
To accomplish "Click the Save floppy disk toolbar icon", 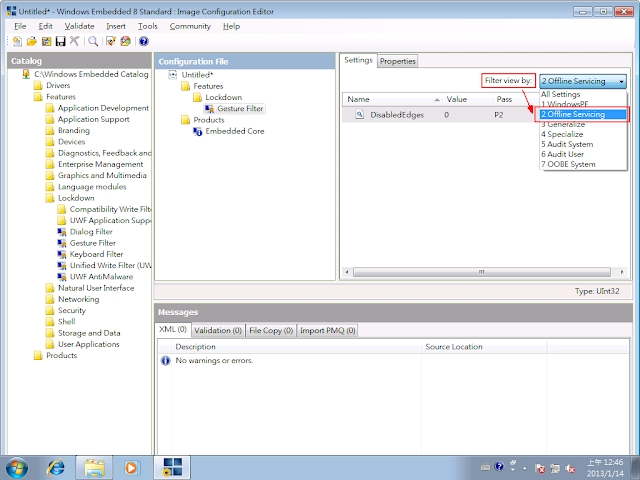I will point(60,41).
